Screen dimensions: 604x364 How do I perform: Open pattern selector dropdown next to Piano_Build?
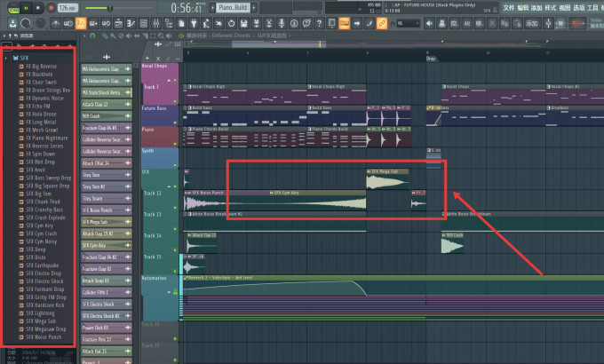pyautogui.click(x=212, y=8)
